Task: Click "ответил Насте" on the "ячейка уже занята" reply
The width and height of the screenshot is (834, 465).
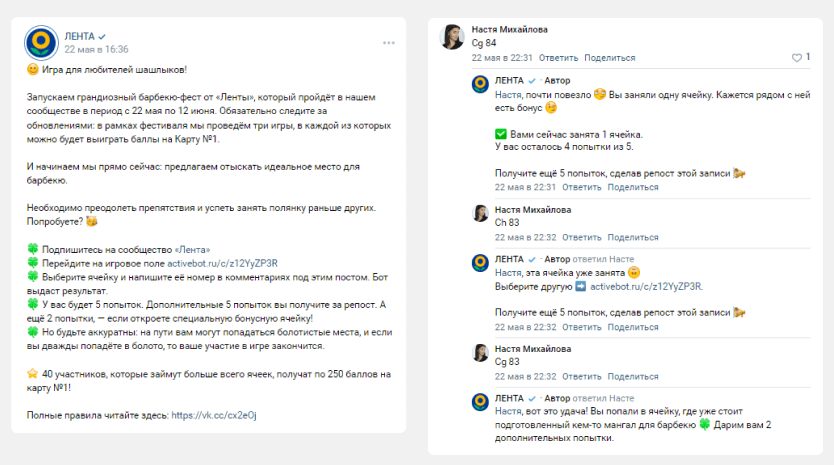Action: 604,258
